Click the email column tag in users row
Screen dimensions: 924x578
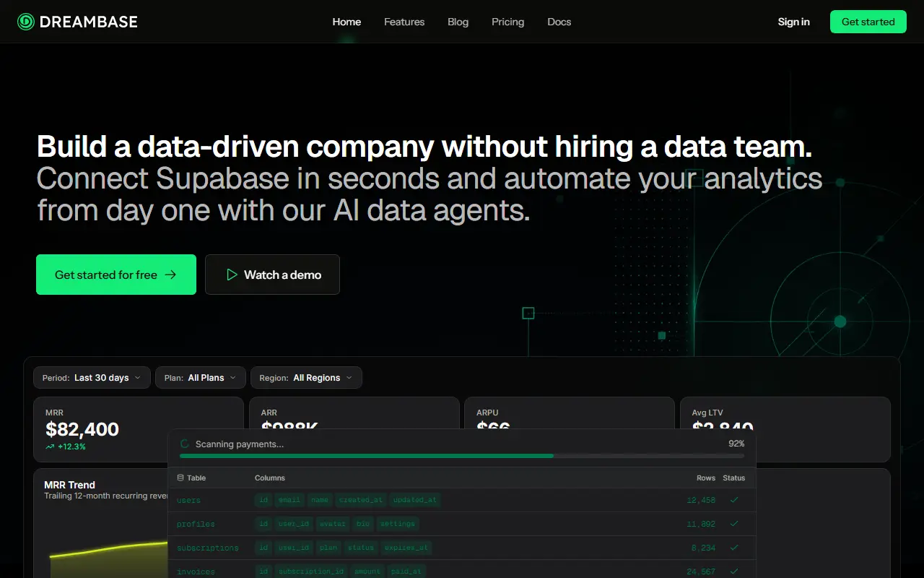[x=289, y=500]
